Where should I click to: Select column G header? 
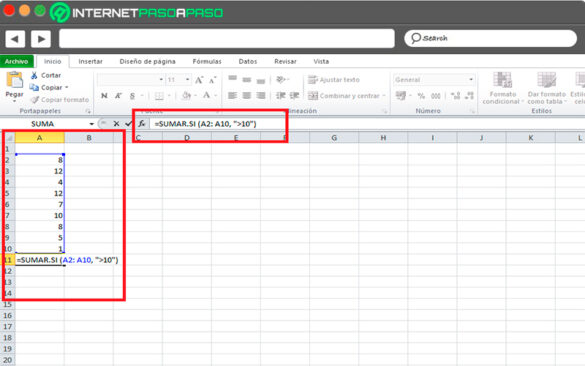coord(334,138)
